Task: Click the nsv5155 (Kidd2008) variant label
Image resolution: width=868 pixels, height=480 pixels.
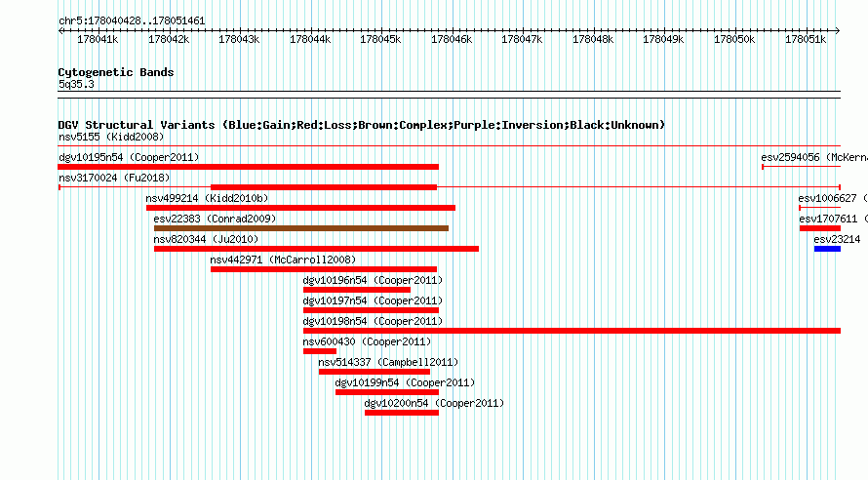Action: (x=111, y=137)
